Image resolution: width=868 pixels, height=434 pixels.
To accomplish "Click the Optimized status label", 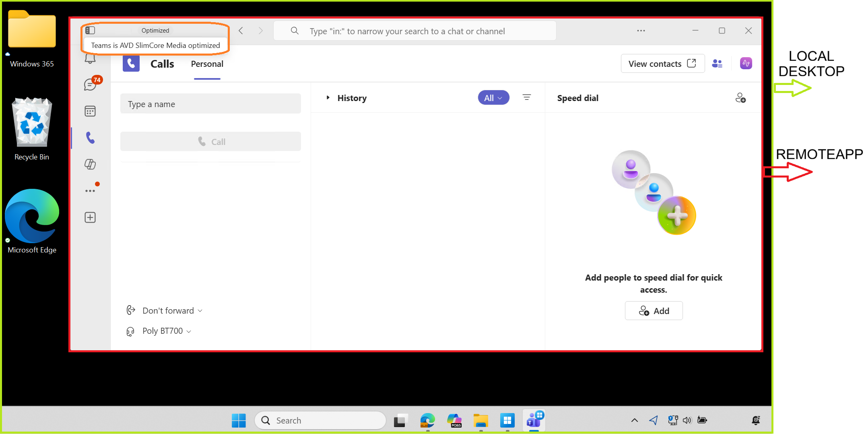I will pos(155,31).
